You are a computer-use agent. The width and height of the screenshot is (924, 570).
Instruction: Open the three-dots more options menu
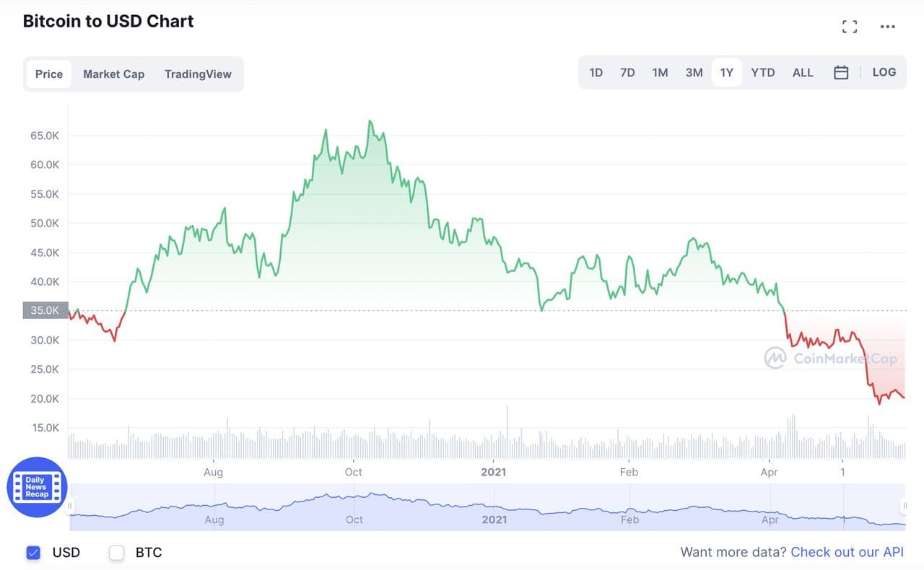point(888,27)
